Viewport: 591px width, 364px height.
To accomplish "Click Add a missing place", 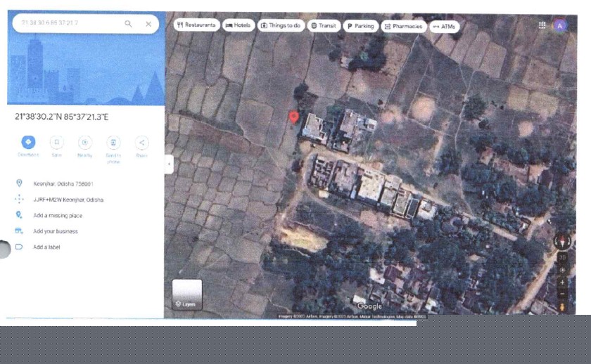I will point(57,216).
